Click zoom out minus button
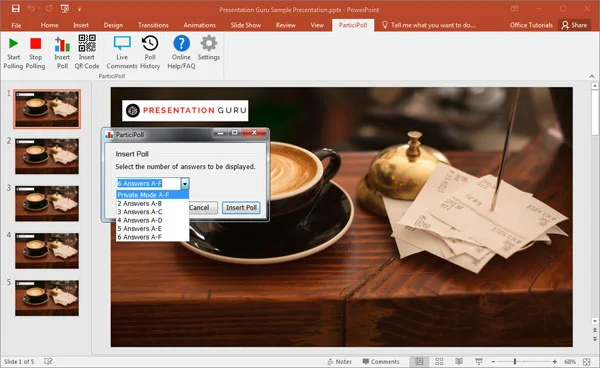The width and height of the screenshot is (600, 368). [494, 362]
